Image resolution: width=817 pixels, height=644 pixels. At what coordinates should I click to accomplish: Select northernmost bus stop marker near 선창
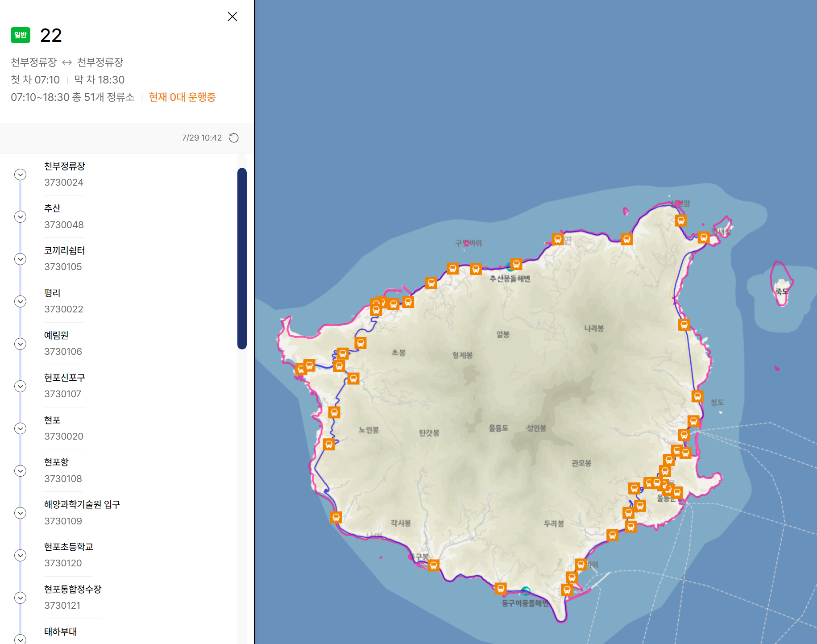[681, 220]
